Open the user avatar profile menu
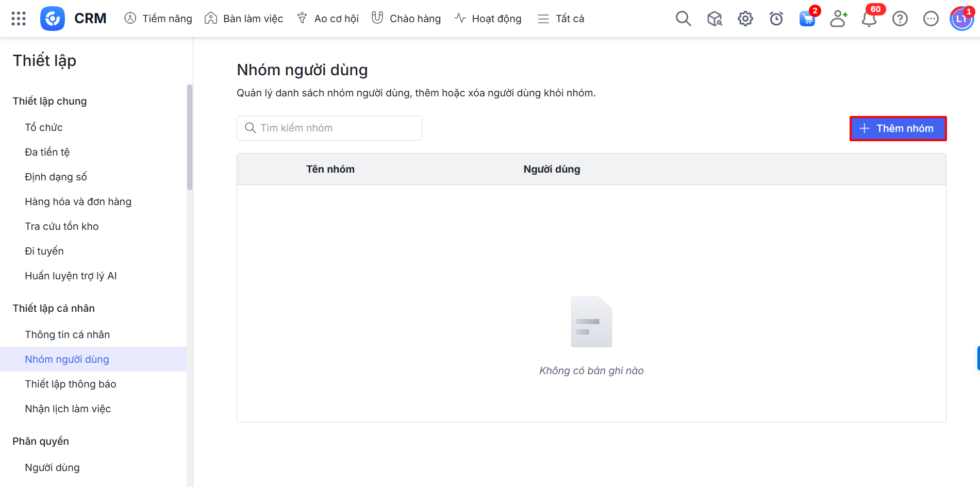Screen dimensions: 980x487 (961, 19)
